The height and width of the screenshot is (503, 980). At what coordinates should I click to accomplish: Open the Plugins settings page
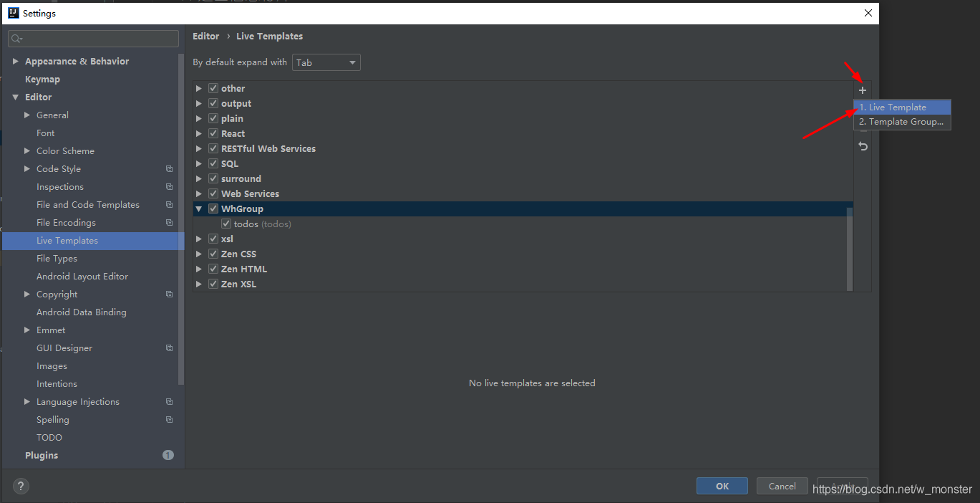click(x=42, y=455)
